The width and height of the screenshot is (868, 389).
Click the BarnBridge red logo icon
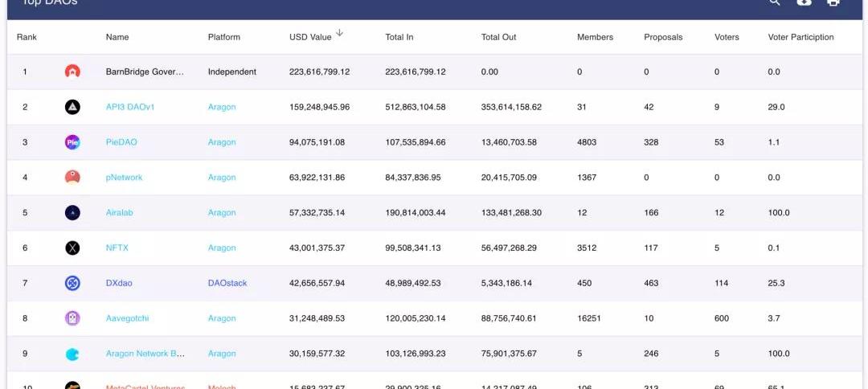72,72
